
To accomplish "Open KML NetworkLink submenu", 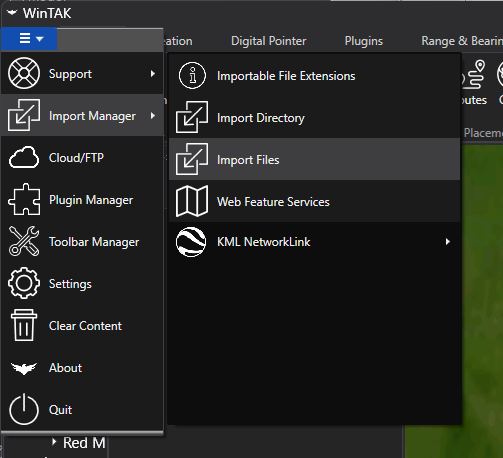I will pos(315,242).
